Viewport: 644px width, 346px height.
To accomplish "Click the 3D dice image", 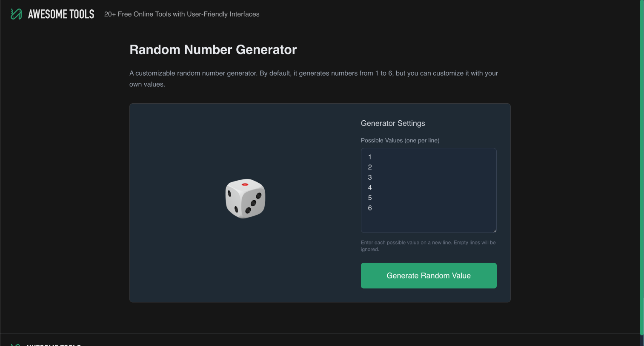I will (245, 199).
